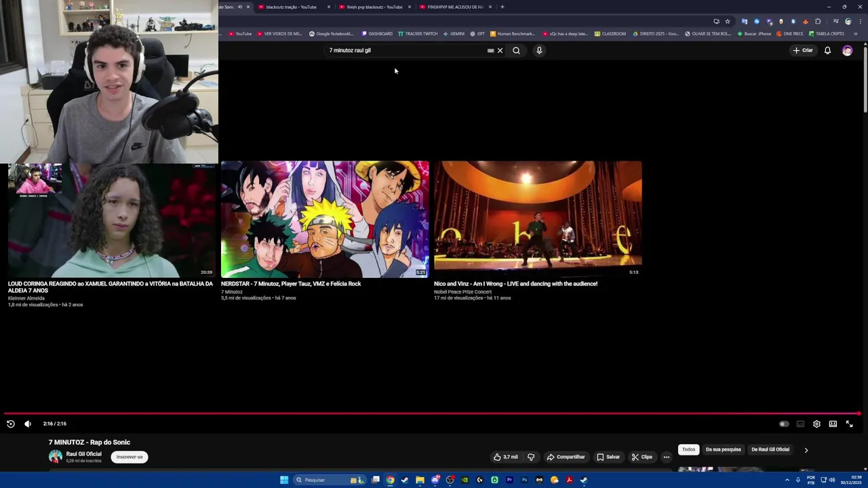Screen dimensions: 868x488
Task: Click the NERDSTAR - 7 Minutoz video title
Action: 291,284
